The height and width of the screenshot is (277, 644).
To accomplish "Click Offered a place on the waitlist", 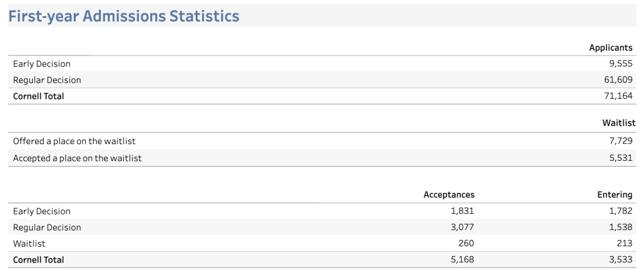I will tap(75, 141).
